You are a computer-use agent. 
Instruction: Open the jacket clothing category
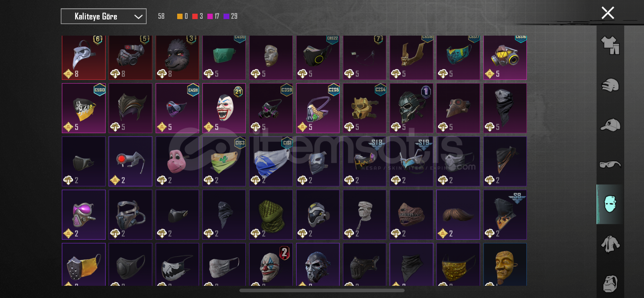[610, 244]
